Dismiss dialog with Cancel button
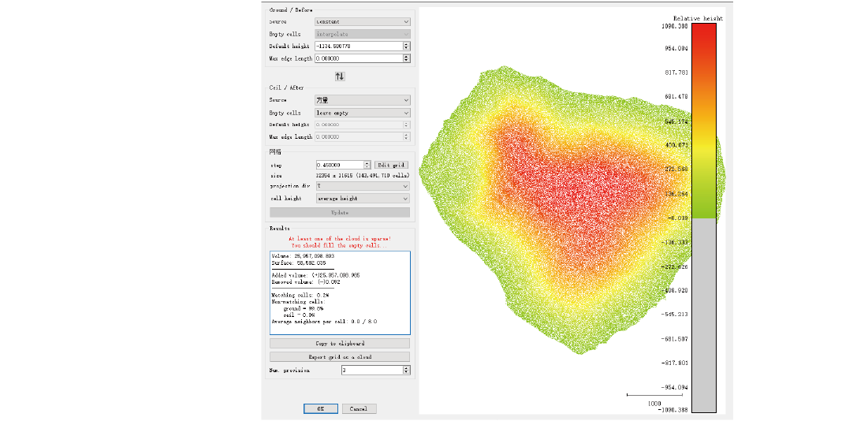 [359, 408]
